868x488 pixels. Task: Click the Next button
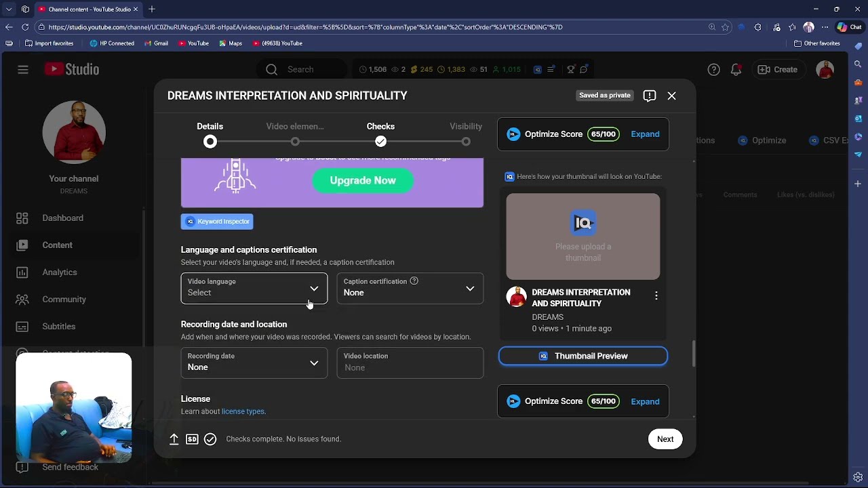tap(665, 439)
